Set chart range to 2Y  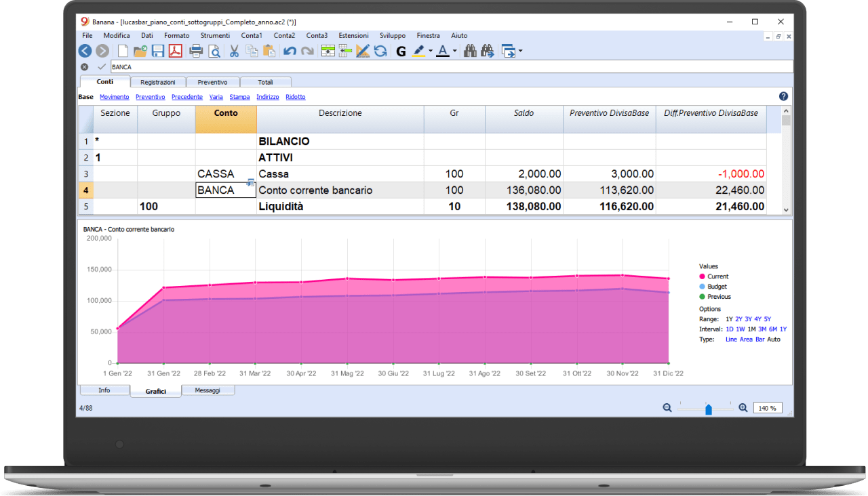(739, 319)
